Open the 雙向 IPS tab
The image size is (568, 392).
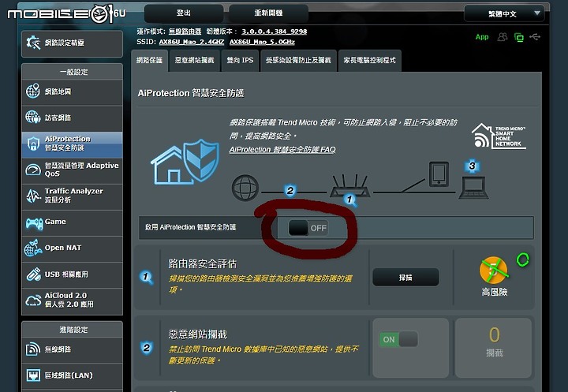tap(240, 61)
